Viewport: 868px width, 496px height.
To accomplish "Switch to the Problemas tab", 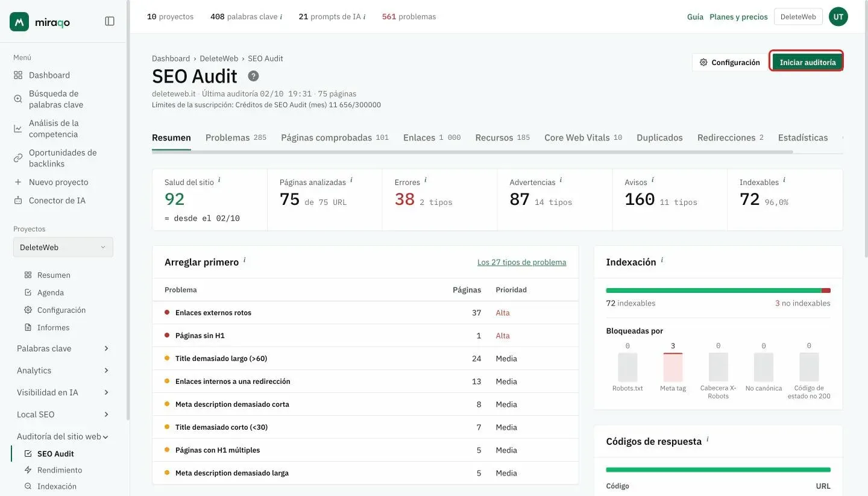I will [x=236, y=137].
